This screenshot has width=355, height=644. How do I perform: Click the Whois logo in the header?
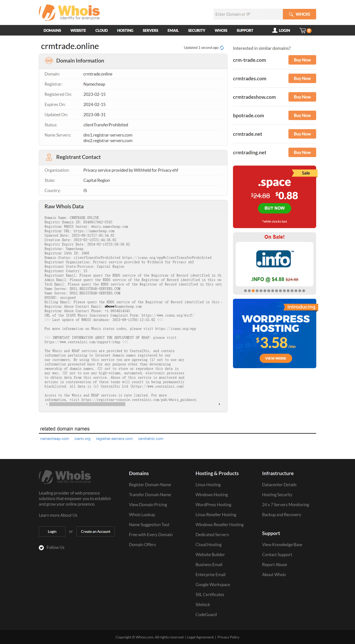click(69, 13)
